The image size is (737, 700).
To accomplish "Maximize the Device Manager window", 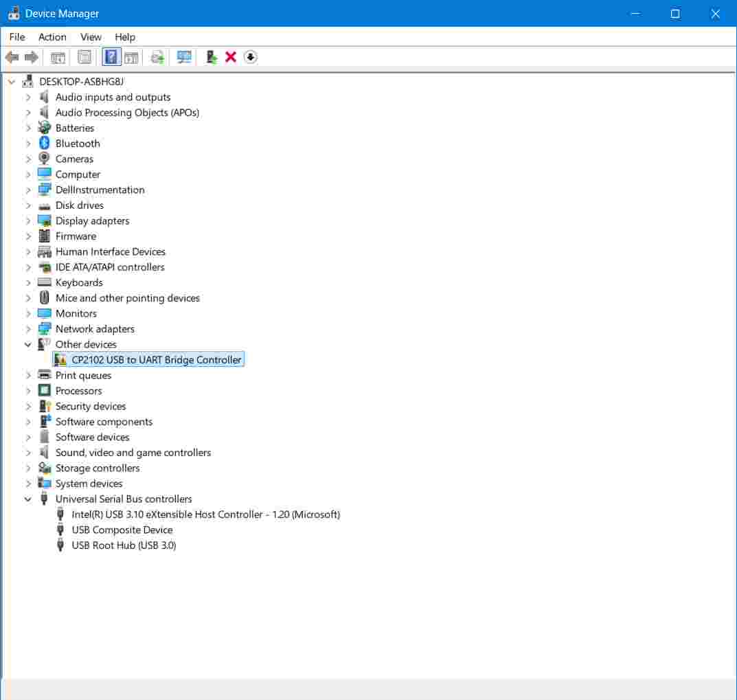I will pyautogui.click(x=675, y=14).
